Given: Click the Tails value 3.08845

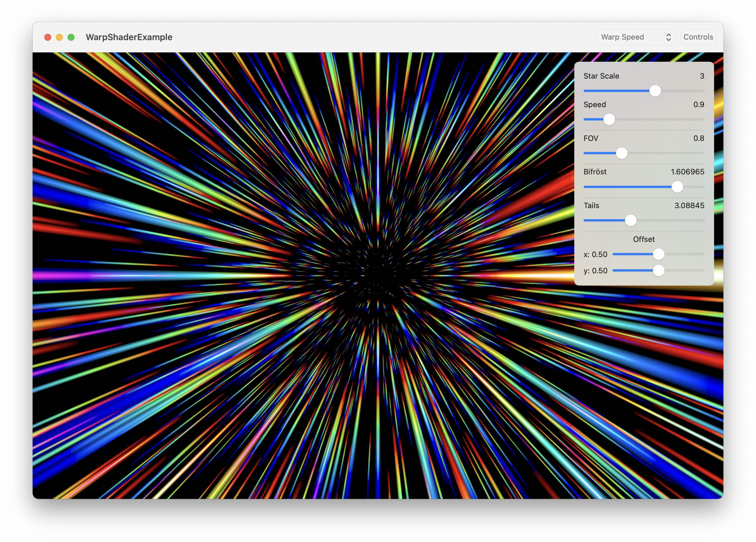Looking at the screenshot, I should tap(689, 206).
